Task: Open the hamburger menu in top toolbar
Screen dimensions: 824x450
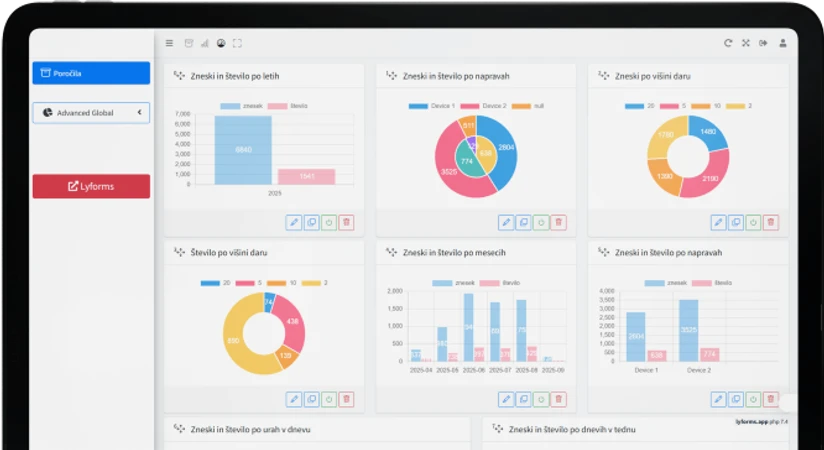Action: click(x=170, y=43)
